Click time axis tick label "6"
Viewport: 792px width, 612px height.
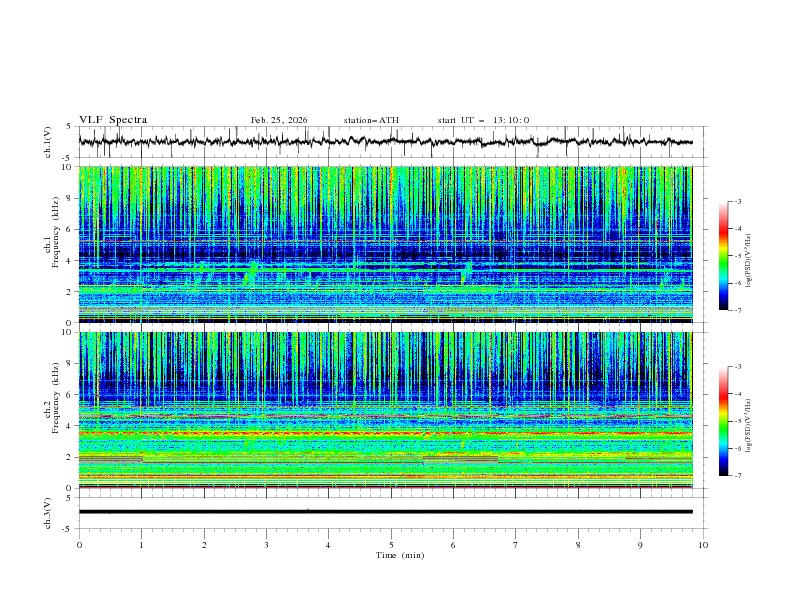453,545
